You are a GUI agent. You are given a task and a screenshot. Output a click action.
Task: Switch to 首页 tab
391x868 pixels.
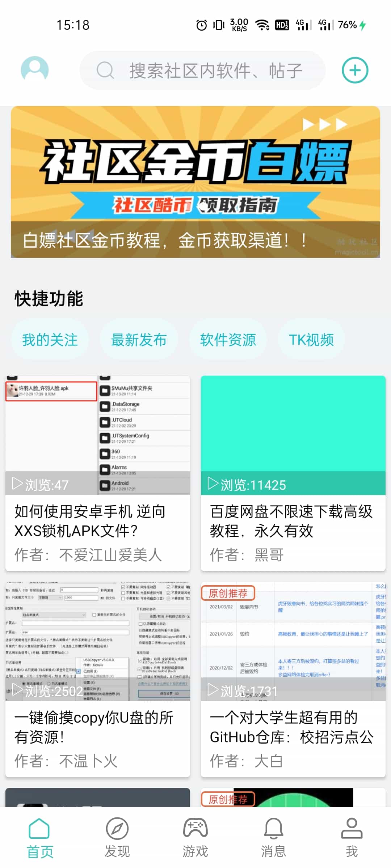point(40,838)
